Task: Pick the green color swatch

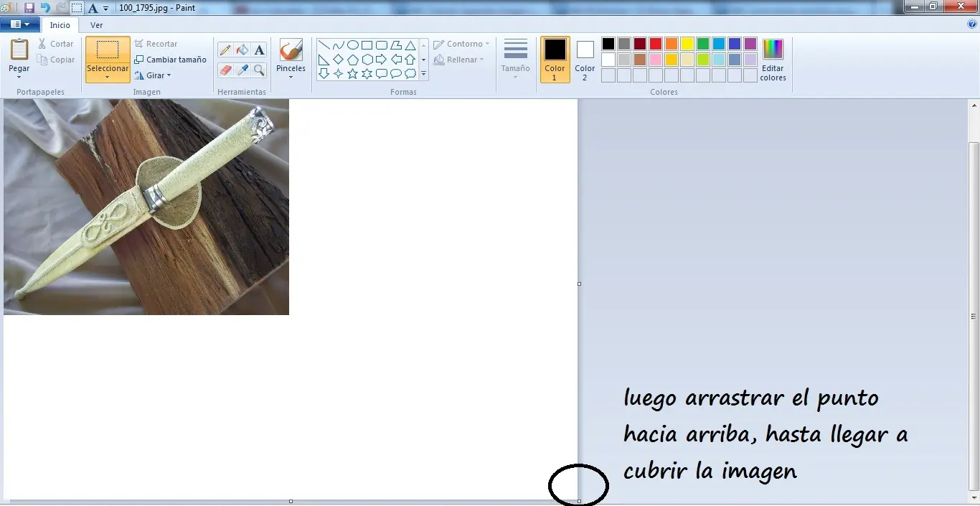Action: (x=703, y=44)
